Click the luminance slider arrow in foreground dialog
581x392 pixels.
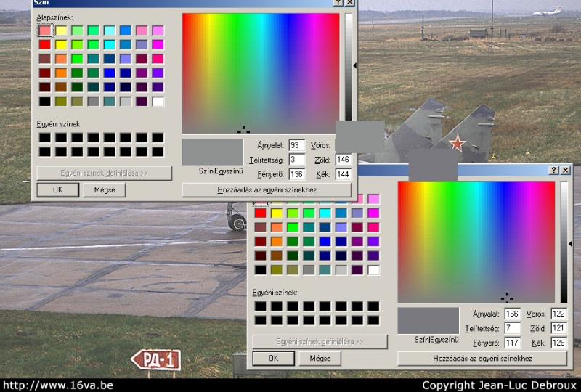pos(354,65)
